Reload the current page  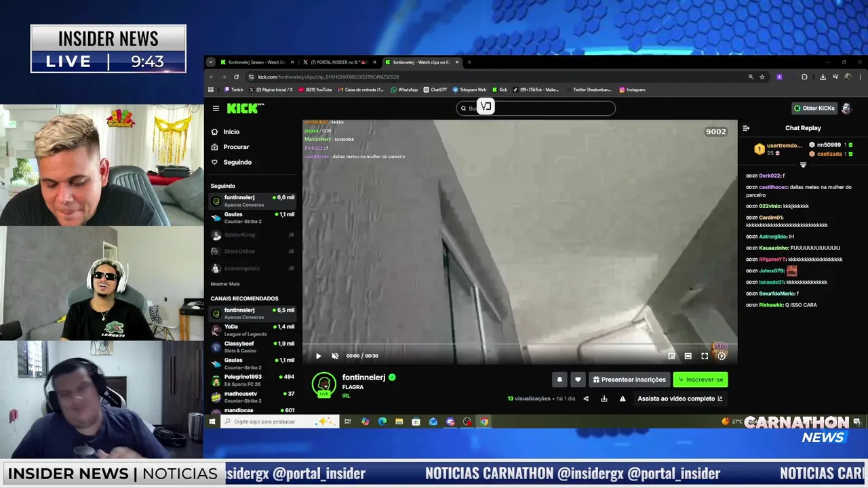coord(236,77)
